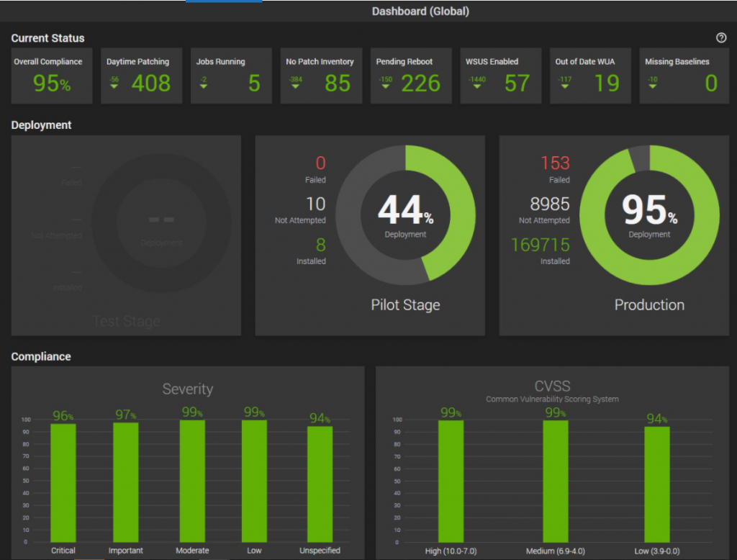Click the CVSS High (10.0-7.0) bar

pos(451,481)
